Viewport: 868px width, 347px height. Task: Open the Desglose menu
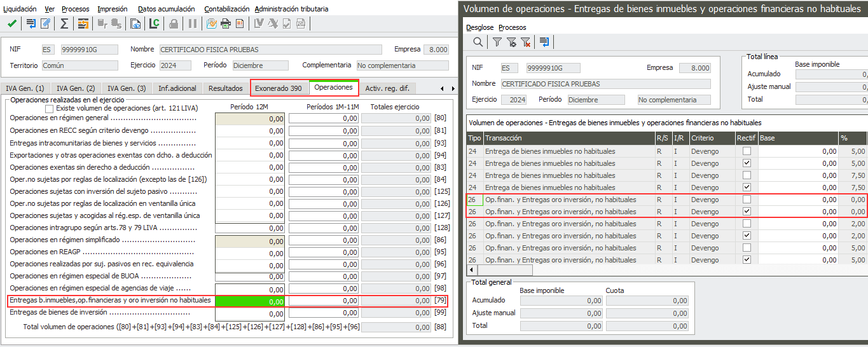pos(479,27)
